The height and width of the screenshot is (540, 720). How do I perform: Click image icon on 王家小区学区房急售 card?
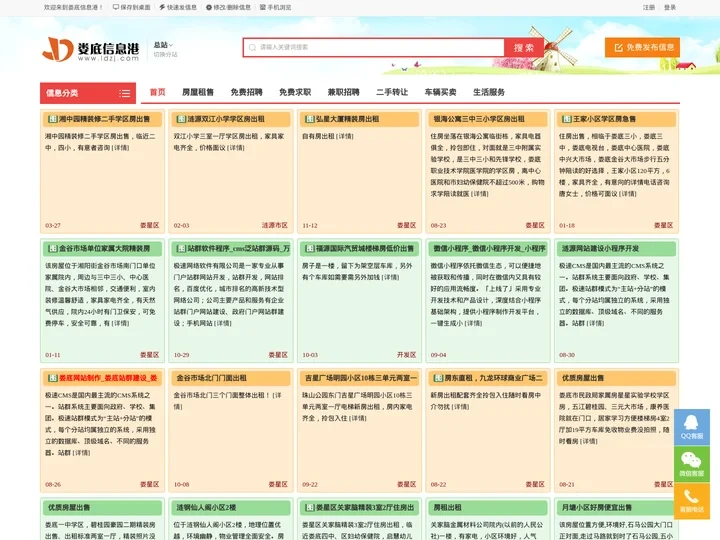tap(567, 119)
